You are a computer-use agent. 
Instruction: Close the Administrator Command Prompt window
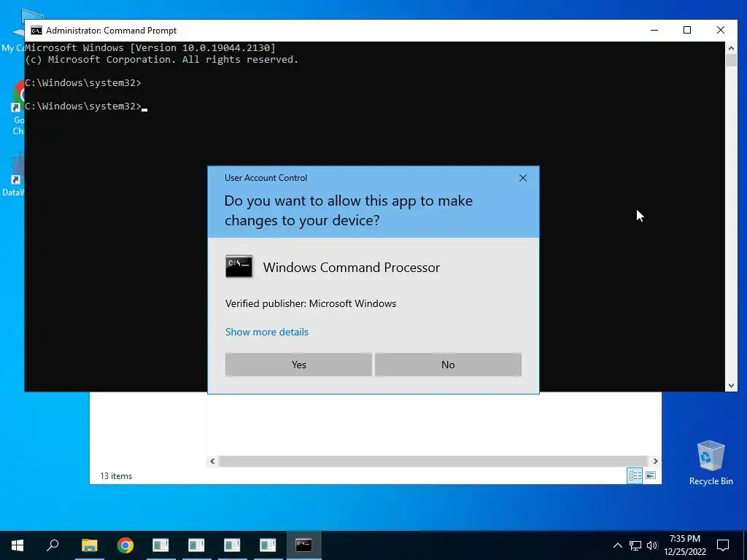click(720, 30)
